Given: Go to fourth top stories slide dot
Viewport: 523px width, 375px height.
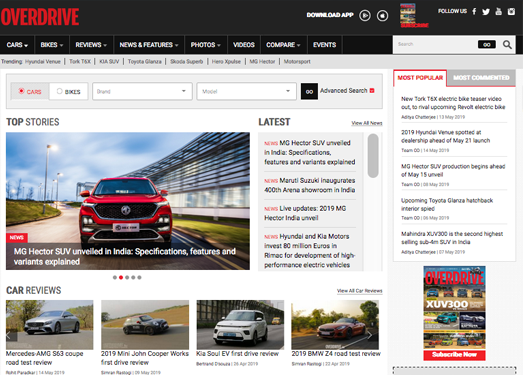Looking at the screenshot, I should (x=133, y=277).
